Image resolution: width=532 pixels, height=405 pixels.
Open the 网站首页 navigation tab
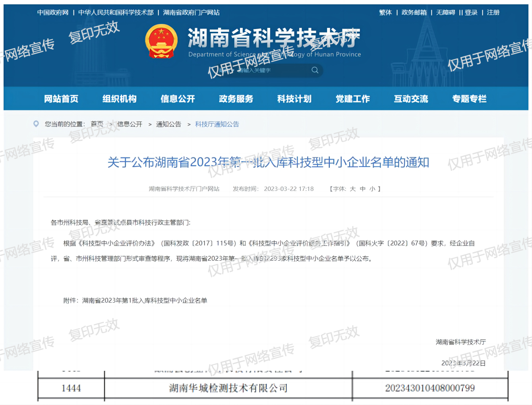(x=61, y=99)
